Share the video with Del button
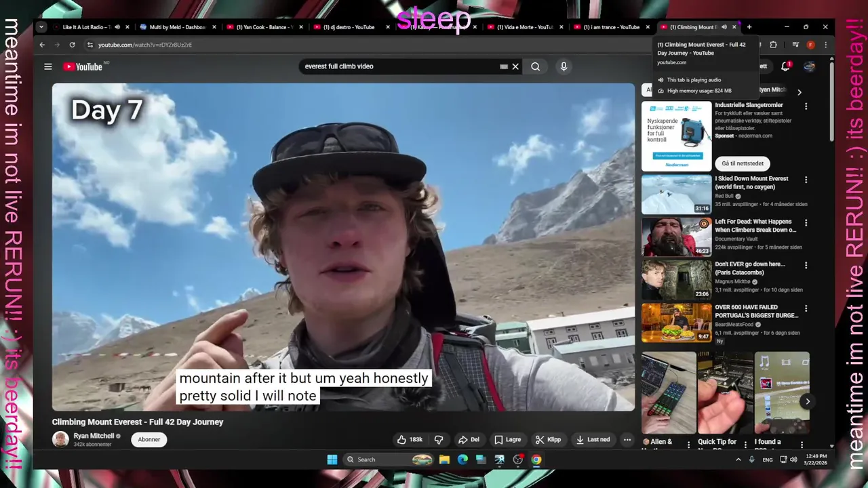 click(469, 439)
